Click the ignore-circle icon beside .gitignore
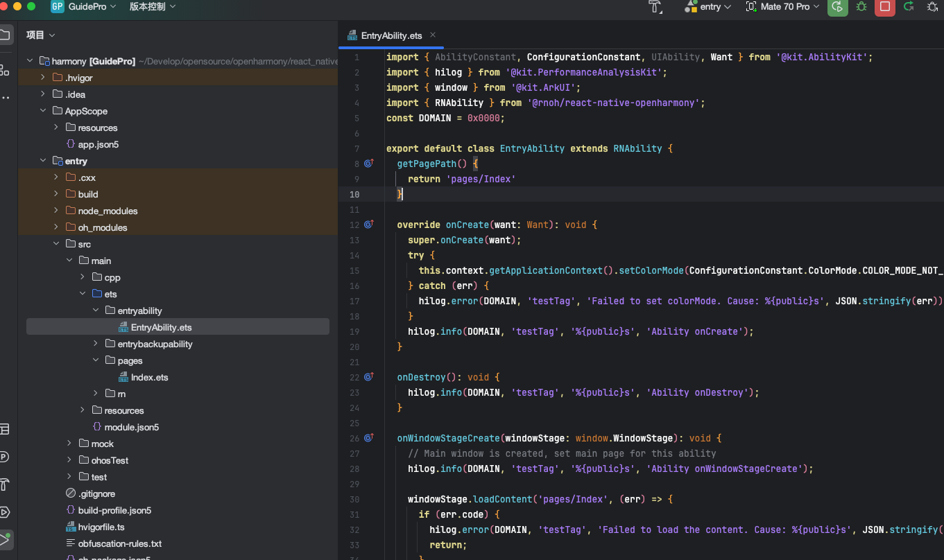Screen dimensions: 944x560 point(71,493)
